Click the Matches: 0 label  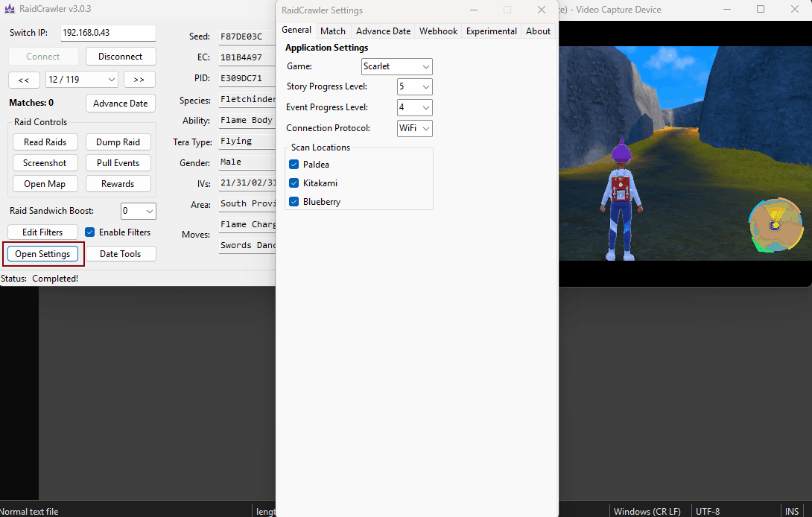pyautogui.click(x=31, y=103)
